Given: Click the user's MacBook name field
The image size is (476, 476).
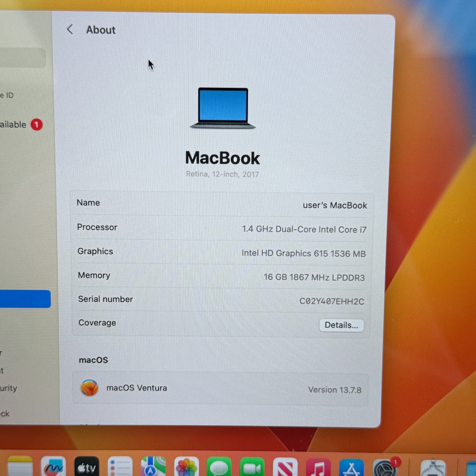Looking at the screenshot, I should [334, 205].
